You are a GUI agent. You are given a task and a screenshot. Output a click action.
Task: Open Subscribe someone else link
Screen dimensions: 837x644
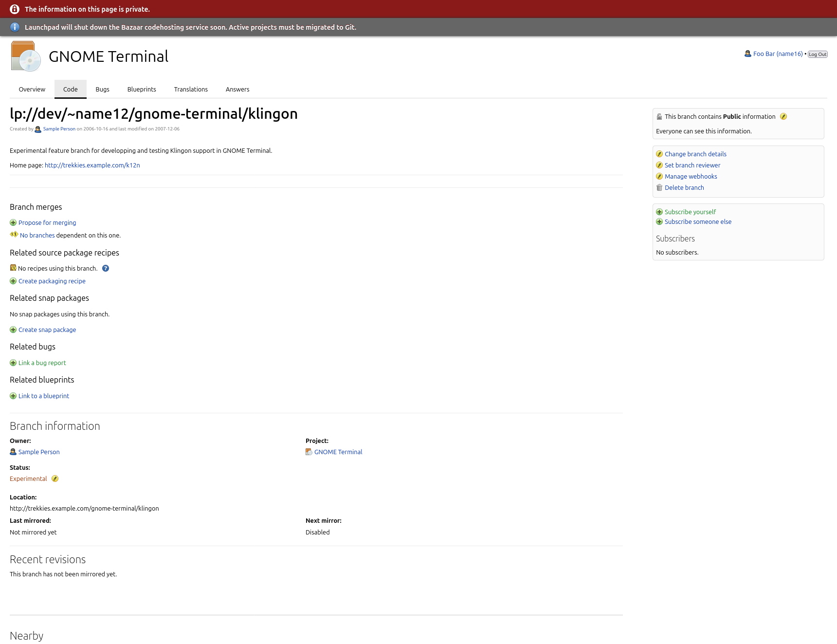tap(698, 222)
